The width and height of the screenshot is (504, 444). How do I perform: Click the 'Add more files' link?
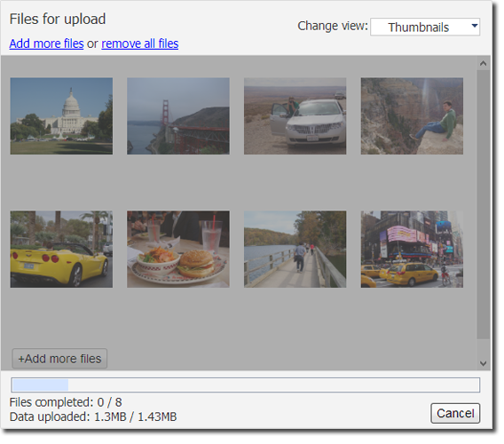point(47,44)
